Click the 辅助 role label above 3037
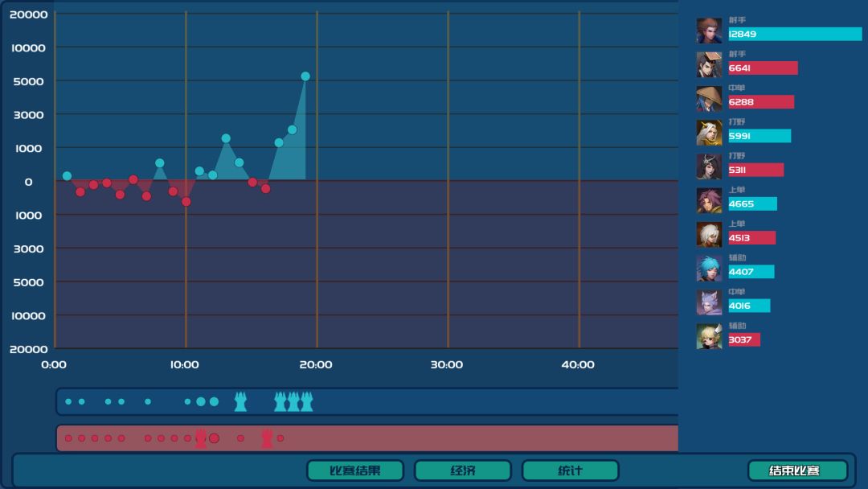Viewport: 868px width, 489px height. click(x=737, y=326)
